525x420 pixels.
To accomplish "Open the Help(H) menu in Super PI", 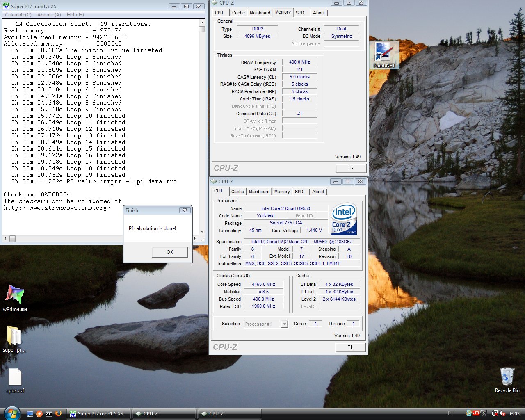I will 75,15.
